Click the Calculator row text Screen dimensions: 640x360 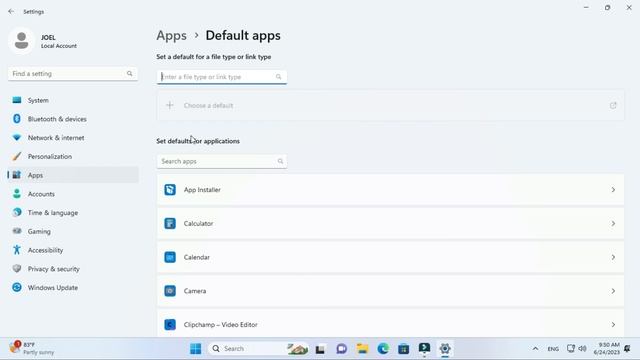click(x=198, y=224)
